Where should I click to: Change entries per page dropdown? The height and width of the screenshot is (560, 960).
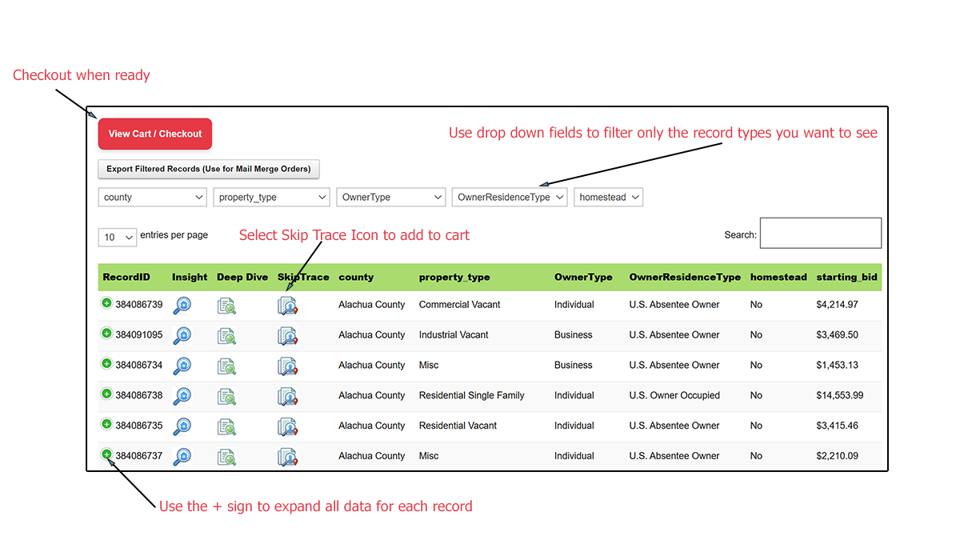tap(117, 237)
